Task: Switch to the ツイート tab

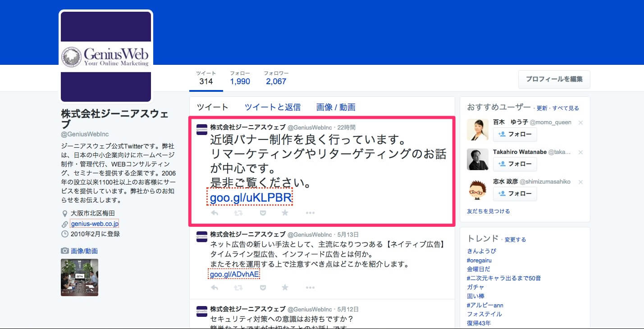Action: [x=213, y=107]
